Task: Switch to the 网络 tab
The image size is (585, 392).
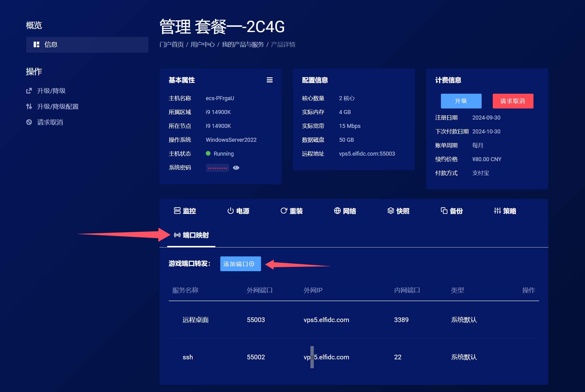Action: point(345,211)
